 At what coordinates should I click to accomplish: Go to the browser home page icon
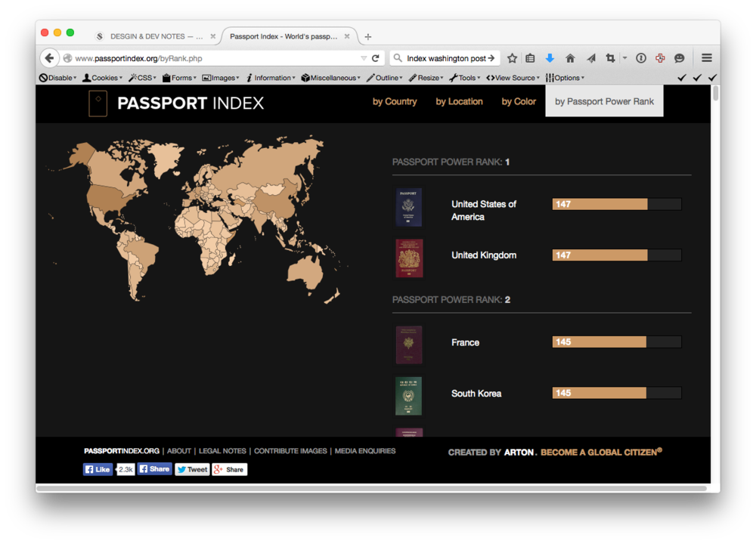coord(570,58)
